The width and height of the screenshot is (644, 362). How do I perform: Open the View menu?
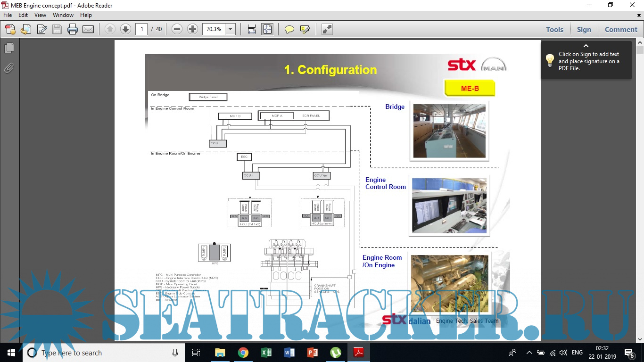(40, 15)
